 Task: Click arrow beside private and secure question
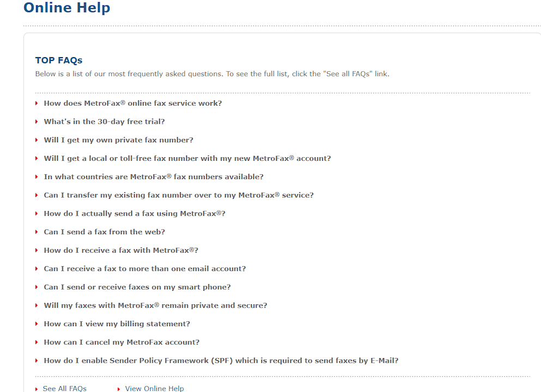[x=37, y=306]
